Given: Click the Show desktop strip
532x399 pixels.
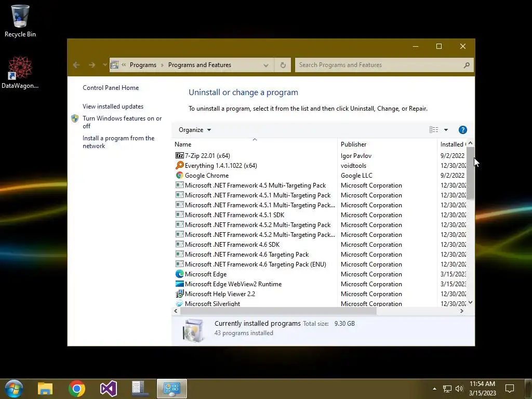Looking at the screenshot, I should [528, 389].
